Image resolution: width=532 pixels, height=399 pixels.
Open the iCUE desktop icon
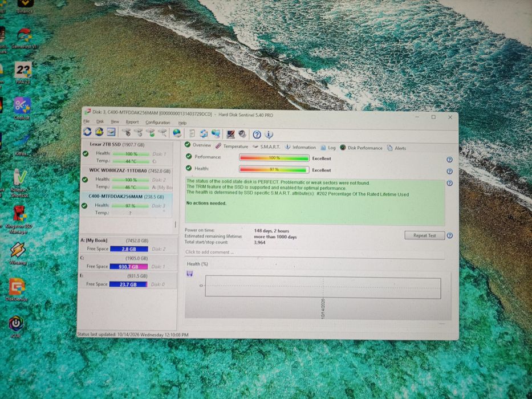[x=16, y=327]
